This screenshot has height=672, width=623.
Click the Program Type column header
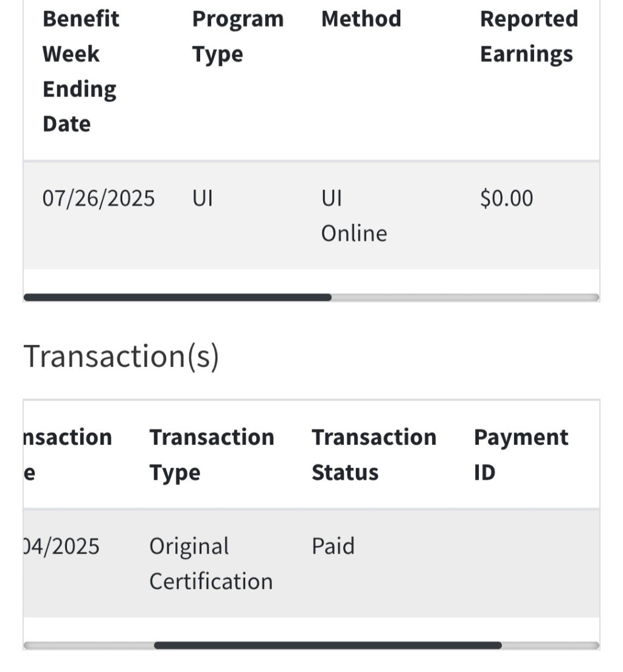[x=237, y=37]
